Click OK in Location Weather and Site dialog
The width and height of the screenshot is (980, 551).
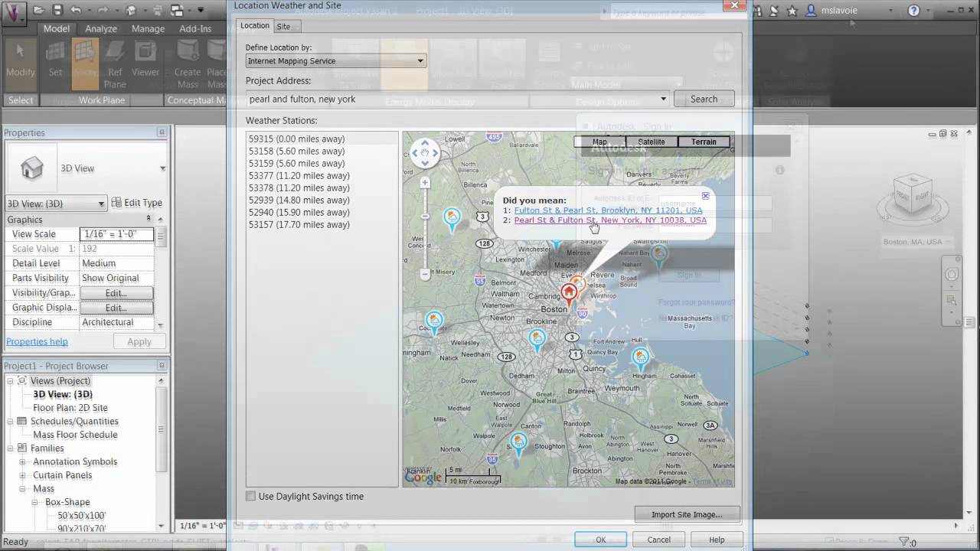pyautogui.click(x=600, y=540)
